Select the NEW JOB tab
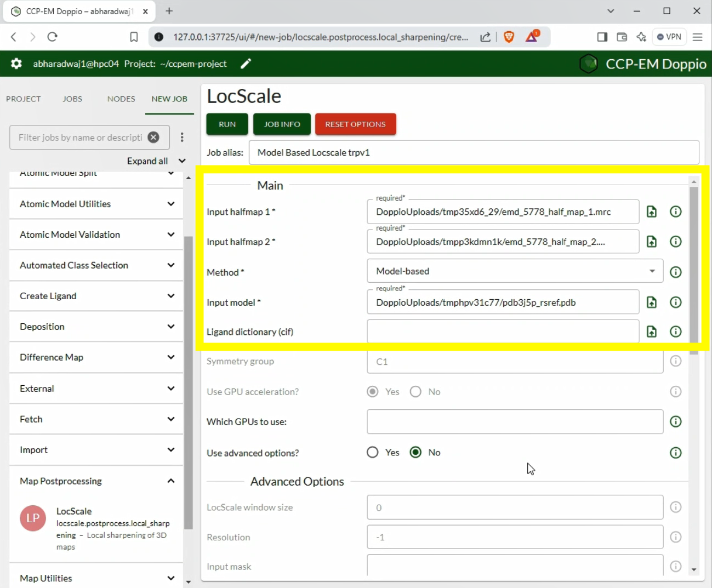The height and width of the screenshot is (588, 712). point(169,99)
